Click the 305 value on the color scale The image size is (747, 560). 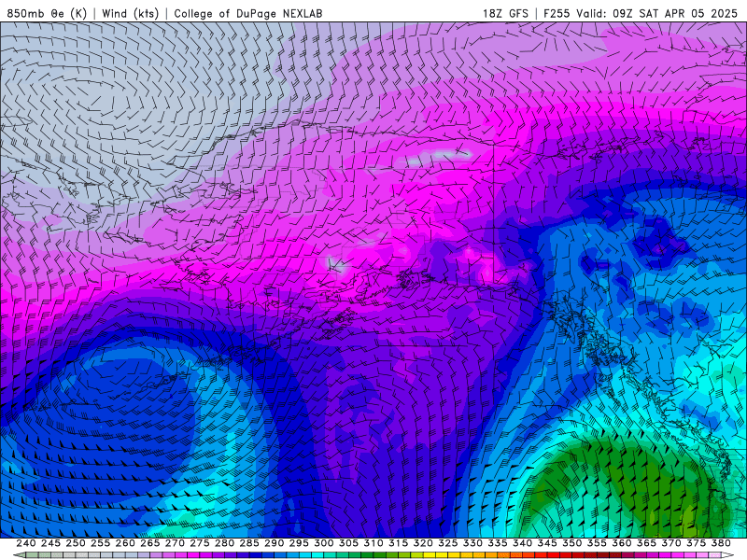coord(348,543)
